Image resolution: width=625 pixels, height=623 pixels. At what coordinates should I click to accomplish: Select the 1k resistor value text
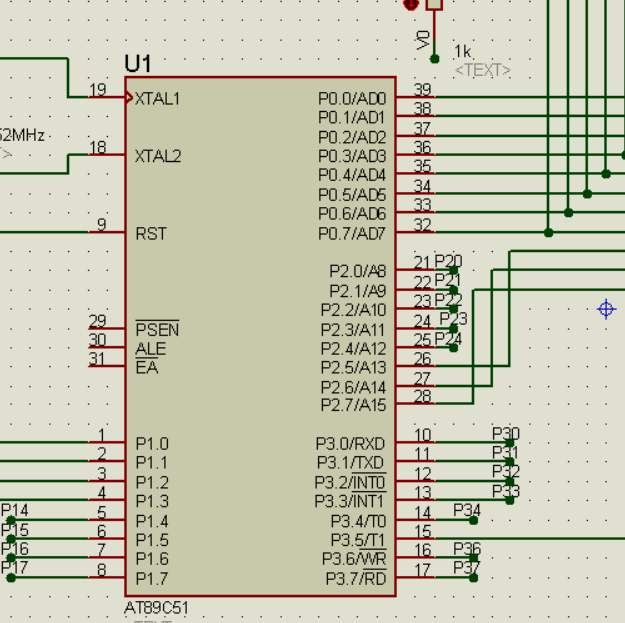(x=463, y=51)
